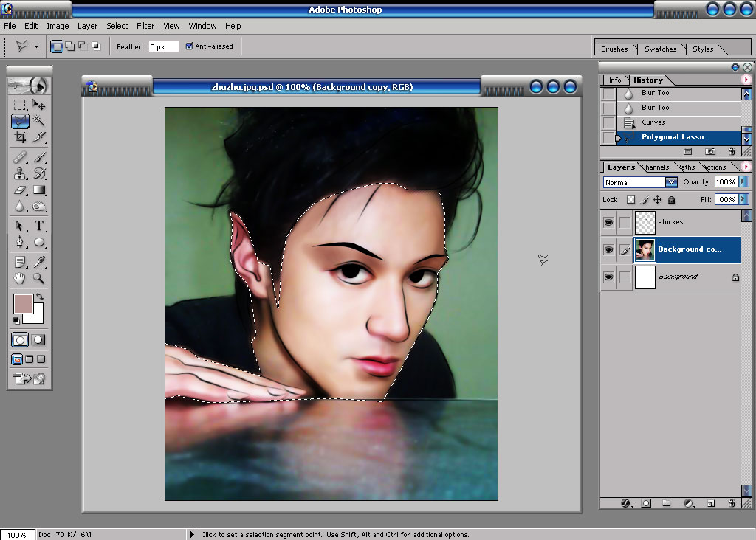Open the Filter menu
Image resolution: width=756 pixels, height=540 pixels.
(145, 26)
